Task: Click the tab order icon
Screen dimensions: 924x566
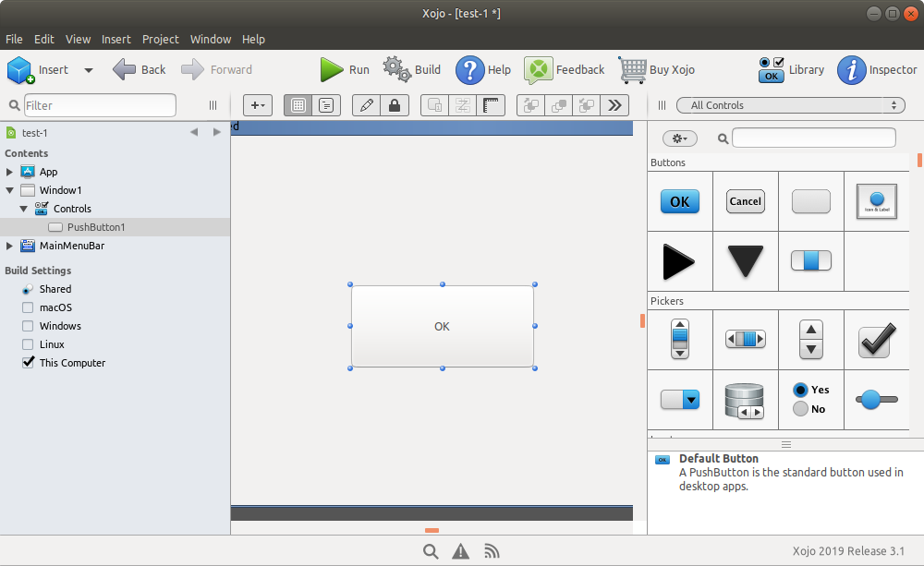Action: 435,105
